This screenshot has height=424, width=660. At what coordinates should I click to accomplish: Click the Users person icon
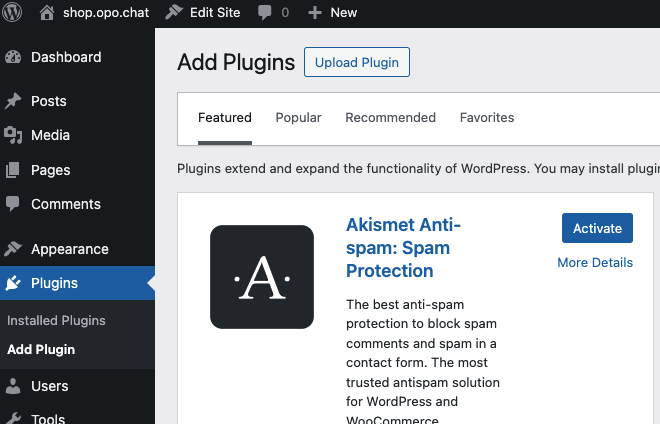pos(13,386)
